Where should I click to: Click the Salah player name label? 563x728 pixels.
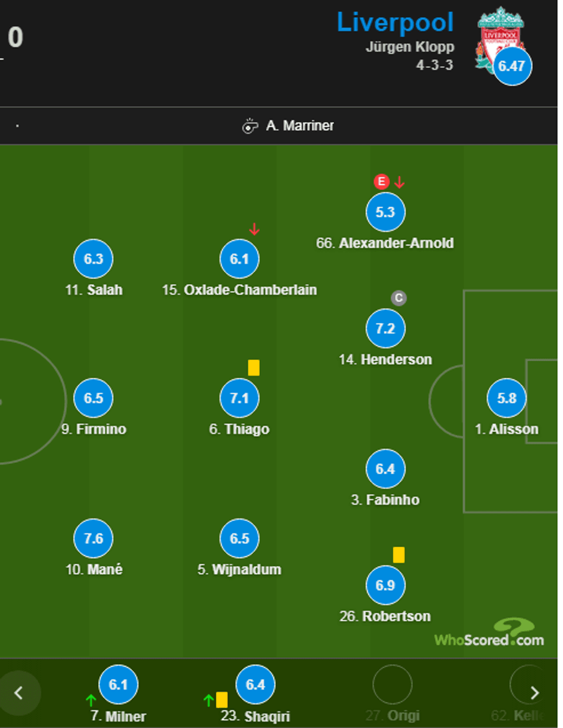tap(94, 290)
